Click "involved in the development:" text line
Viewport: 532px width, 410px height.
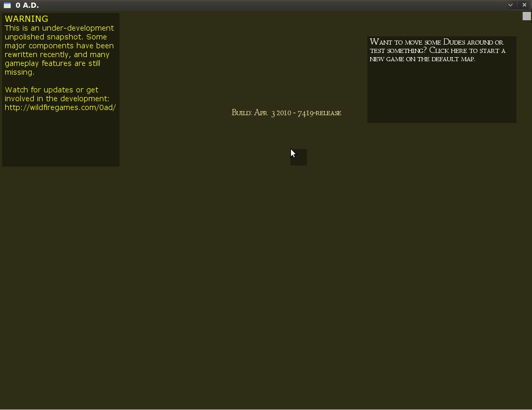[x=57, y=99]
